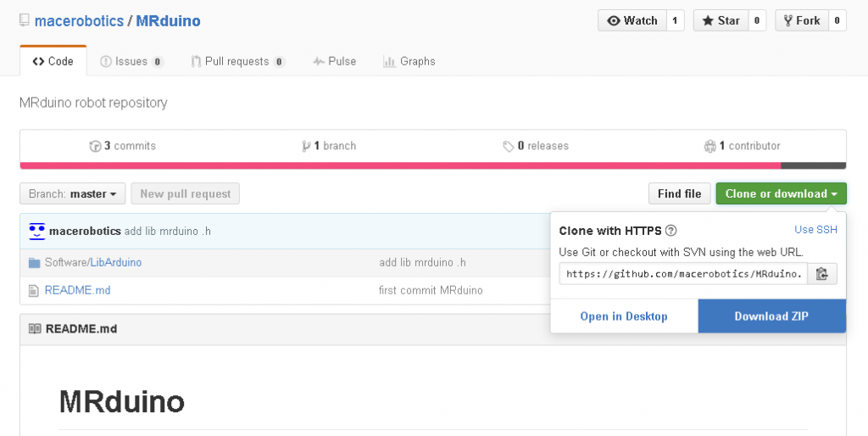Watch the MRduino repository
The image size is (868, 436).
(x=632, y=20)
